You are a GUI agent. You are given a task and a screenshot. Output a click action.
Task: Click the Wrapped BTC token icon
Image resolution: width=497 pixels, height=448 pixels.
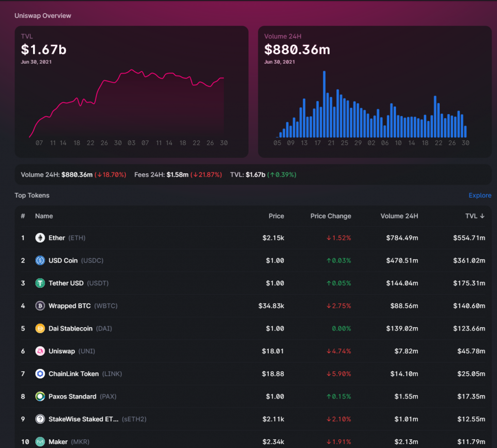pyautogui.click(x=40, y=306)
